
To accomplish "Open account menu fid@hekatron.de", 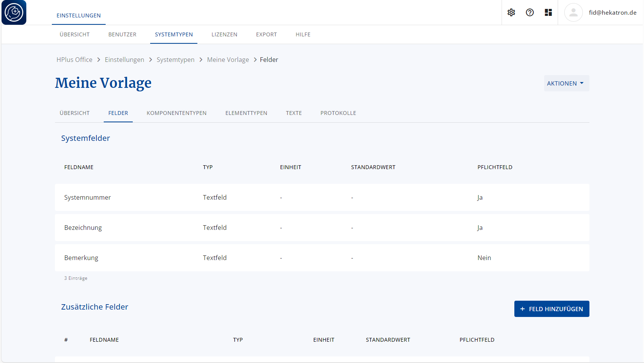I will 613,12.
